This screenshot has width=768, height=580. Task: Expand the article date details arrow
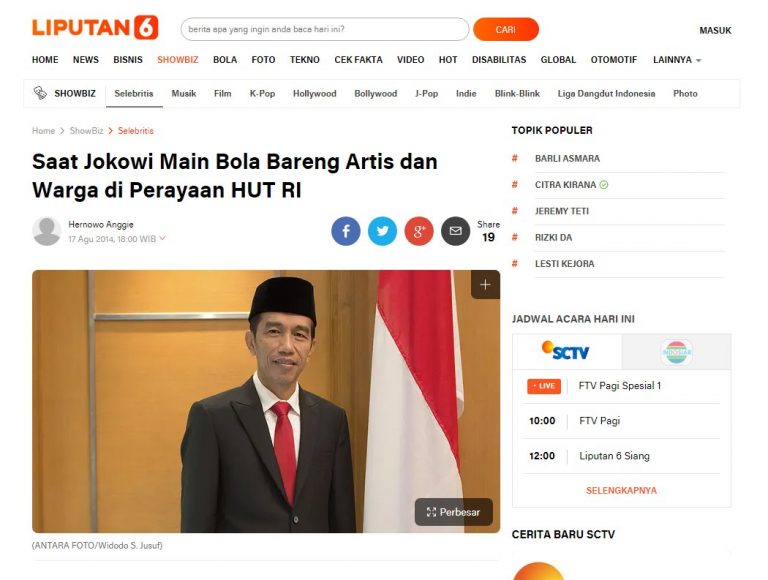point(163,238)
